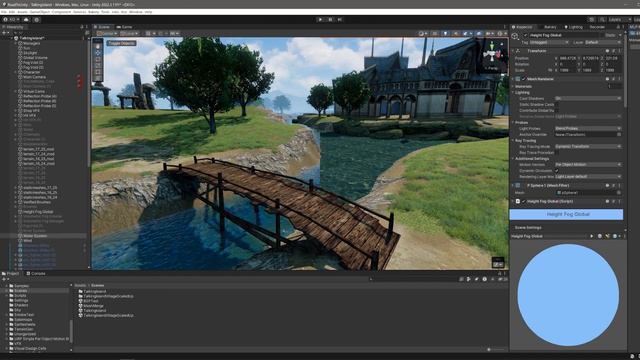The height and width of the screenshot is (360, 640).
Task: Click the Scenes folder icon in the Project tree
Action: pos(11,291)
